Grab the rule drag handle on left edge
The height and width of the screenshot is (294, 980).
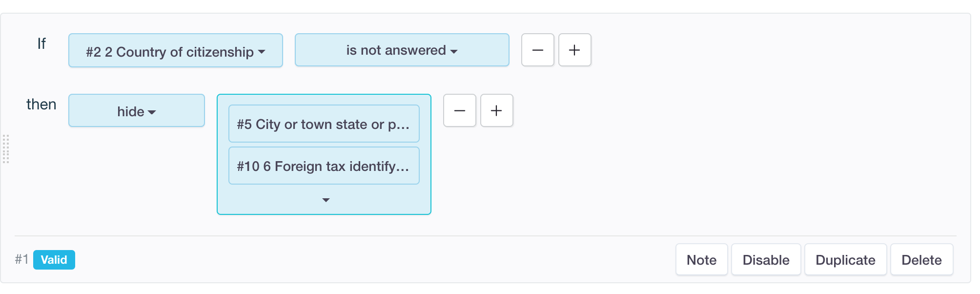6,149
